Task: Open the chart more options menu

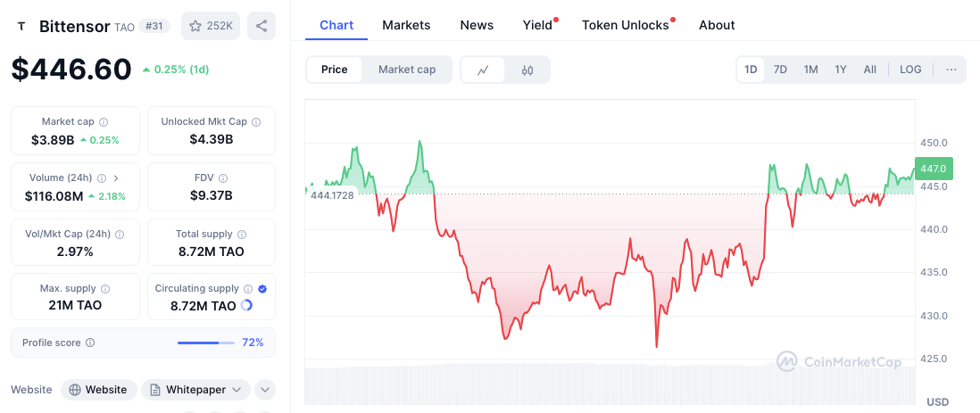Action: (x=951, y=70)
